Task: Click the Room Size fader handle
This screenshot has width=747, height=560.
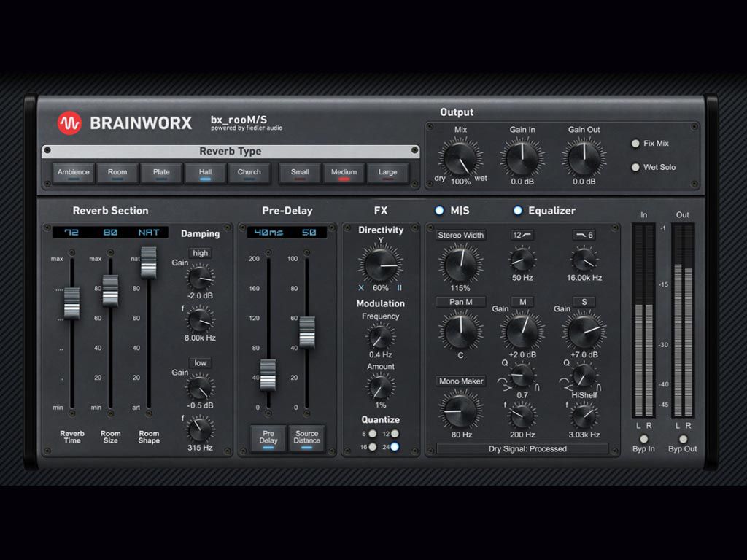Action: click(x=110, y=290)
